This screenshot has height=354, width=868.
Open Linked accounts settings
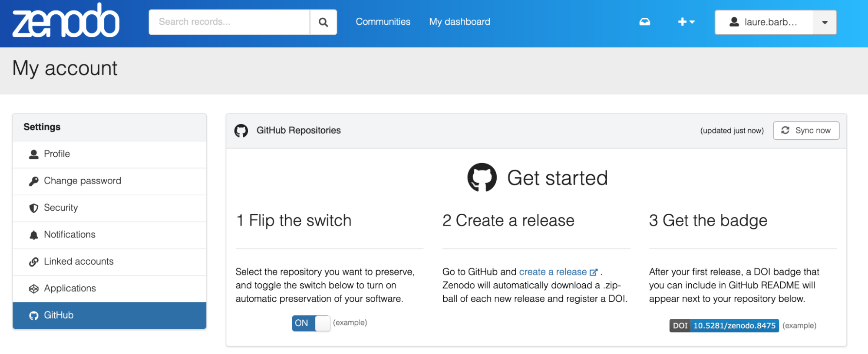pyautogui.click(x=79, y=262)
